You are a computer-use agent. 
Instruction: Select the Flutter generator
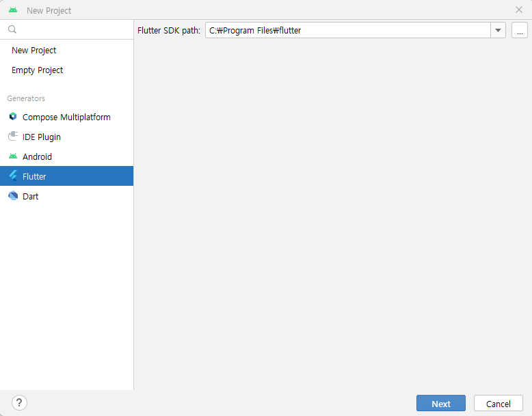tap(66, 176)
